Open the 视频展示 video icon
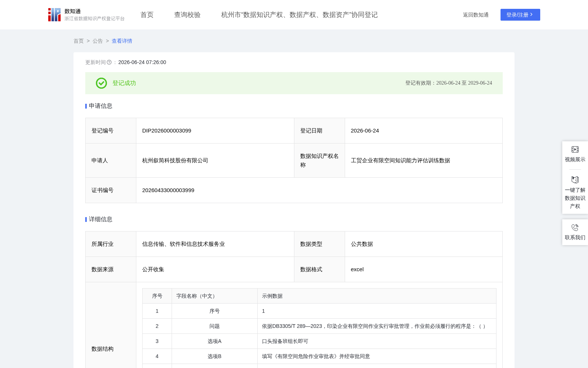The height and width of the screenshot is (368, 588). (575, 149)
